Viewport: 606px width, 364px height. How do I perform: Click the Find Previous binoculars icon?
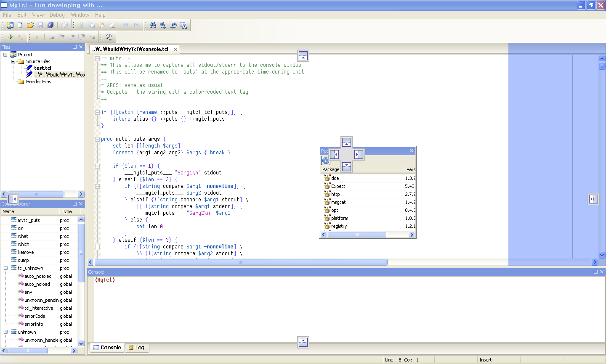pyautogui.click(x=173, y=25)
